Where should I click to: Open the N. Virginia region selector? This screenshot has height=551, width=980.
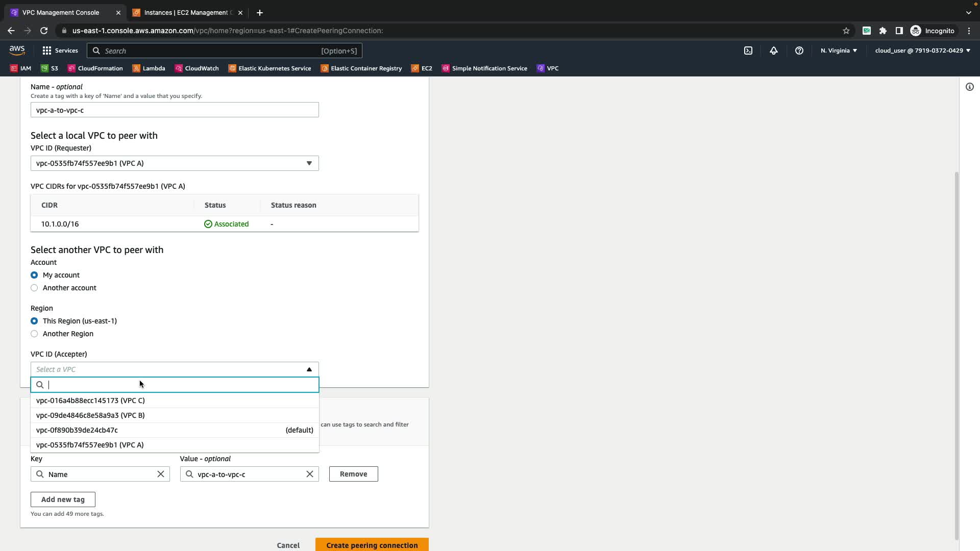(839, 51)
